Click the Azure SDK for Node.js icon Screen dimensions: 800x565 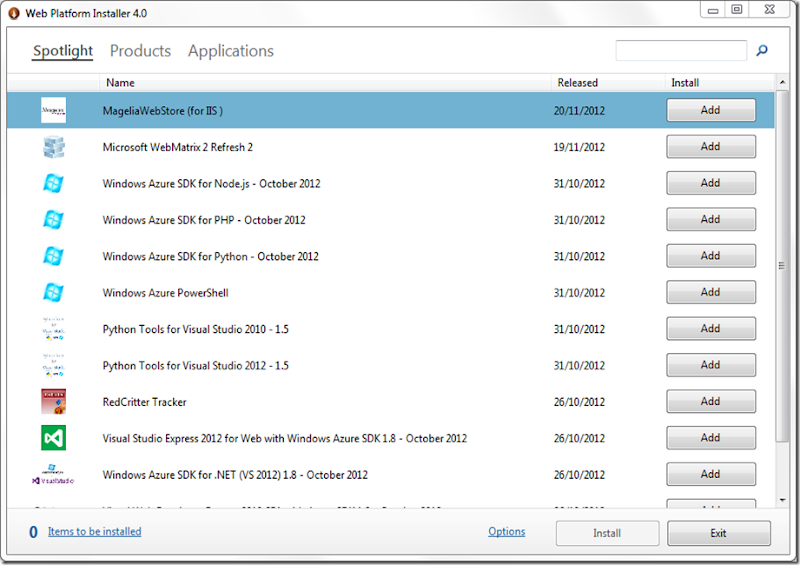(54, 183)
